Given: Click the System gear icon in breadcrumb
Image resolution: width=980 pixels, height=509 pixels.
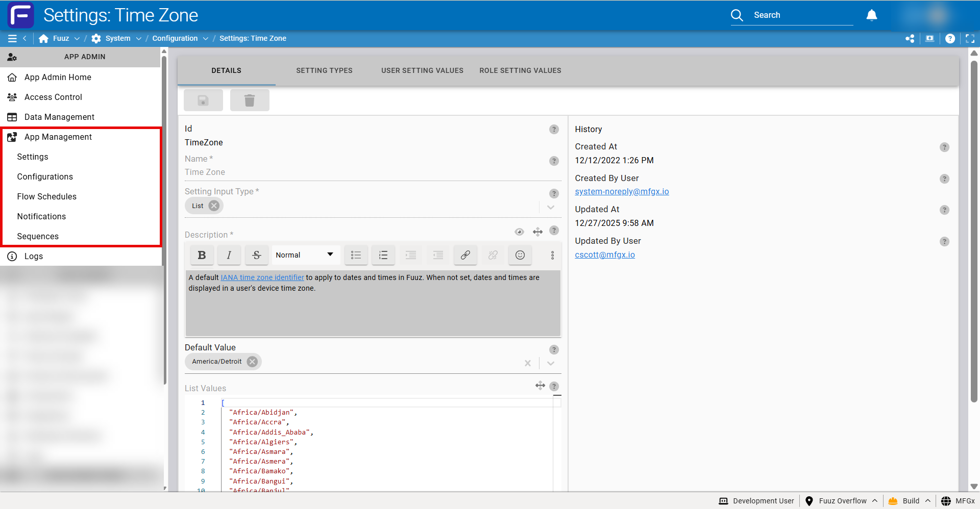Looking at the screenshot, I should pyautogui.click(x=96, y=38).
